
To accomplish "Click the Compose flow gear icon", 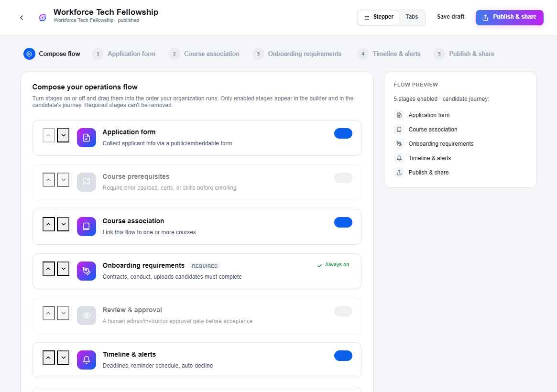I will [29, 54].
